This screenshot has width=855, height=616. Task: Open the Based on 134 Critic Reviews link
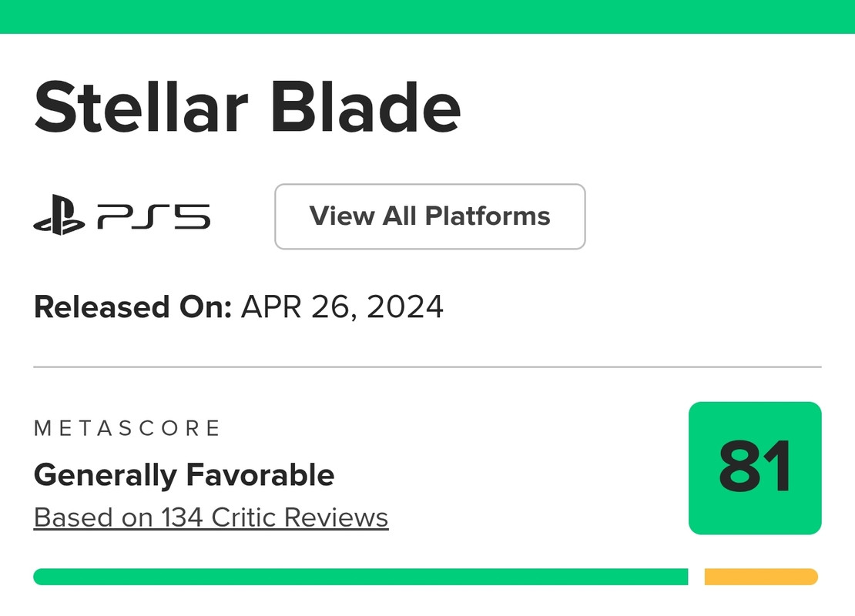click(x=211, y=517)
